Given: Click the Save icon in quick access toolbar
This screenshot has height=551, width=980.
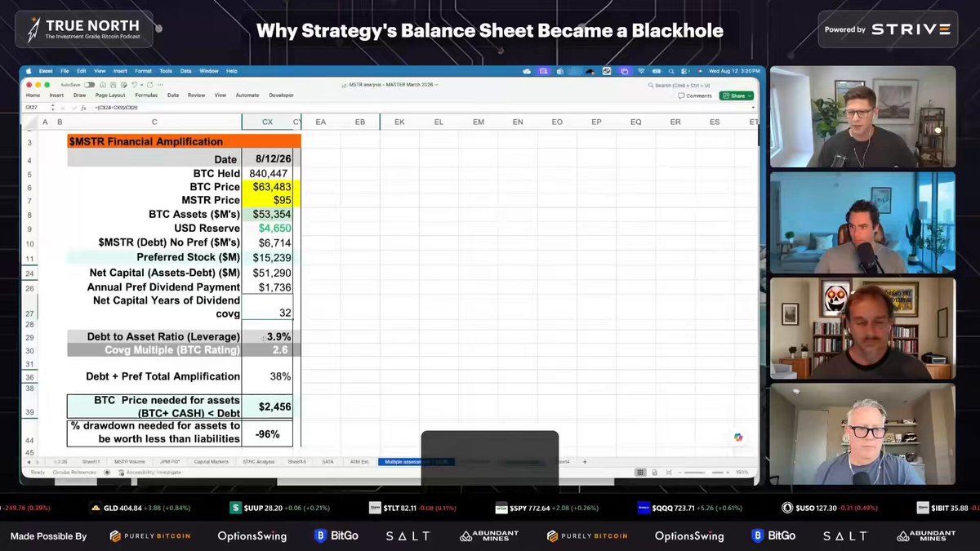Looking at the screenshot, I should point(114,85).
